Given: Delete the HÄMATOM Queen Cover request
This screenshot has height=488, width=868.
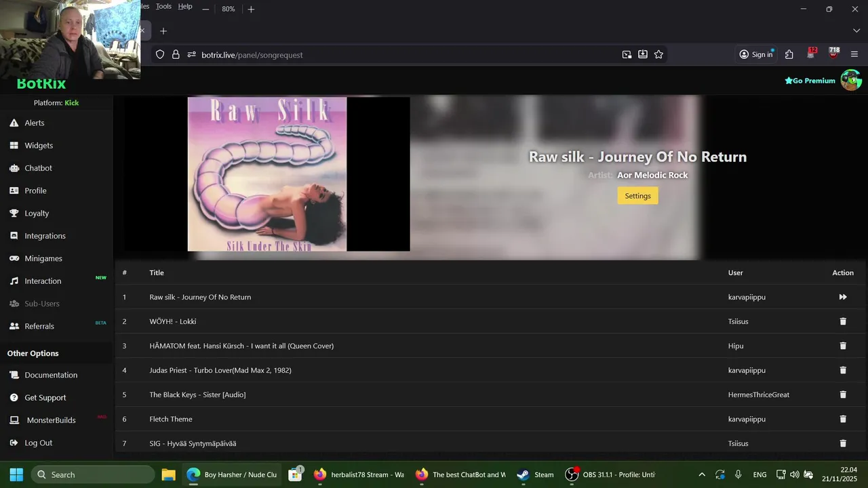Looking at the screenshot, I should (x=843, y=346).
